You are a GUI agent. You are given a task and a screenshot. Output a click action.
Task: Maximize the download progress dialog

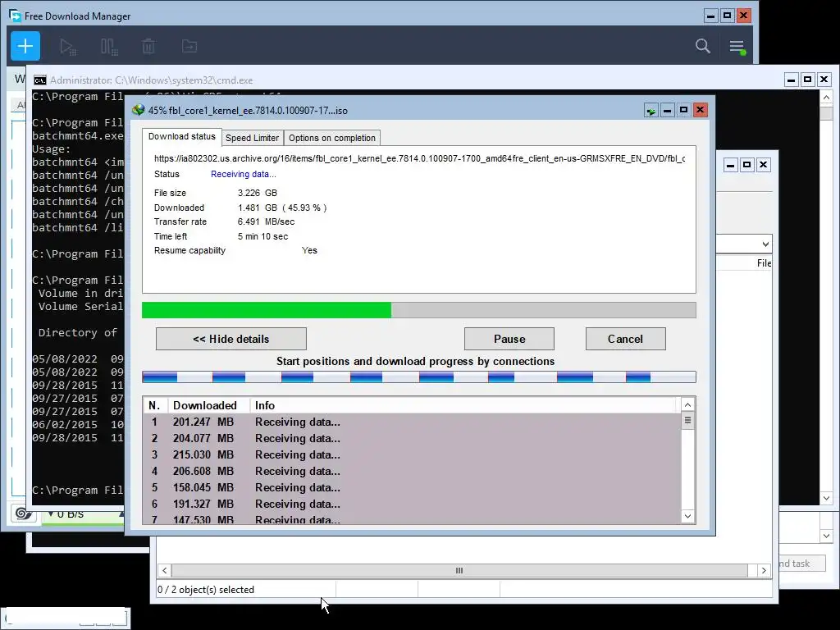point(683,111)
